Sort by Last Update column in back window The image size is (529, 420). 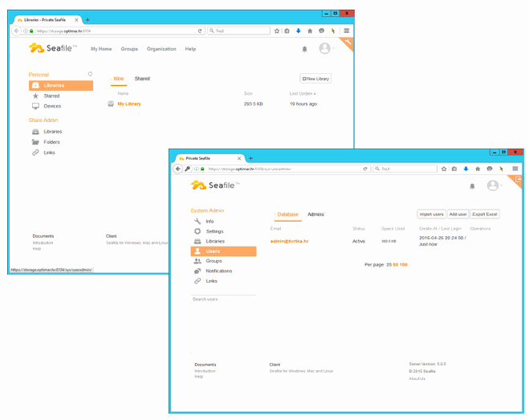tap(303, 93)
